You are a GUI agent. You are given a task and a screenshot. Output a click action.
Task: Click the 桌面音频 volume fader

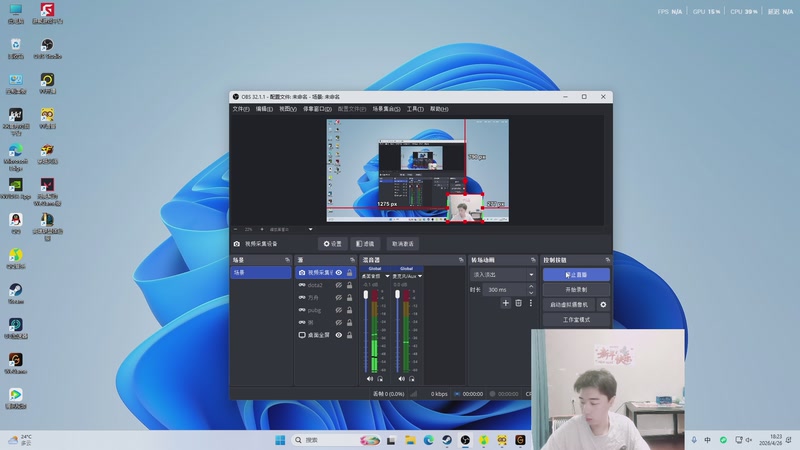pos(366,295)
